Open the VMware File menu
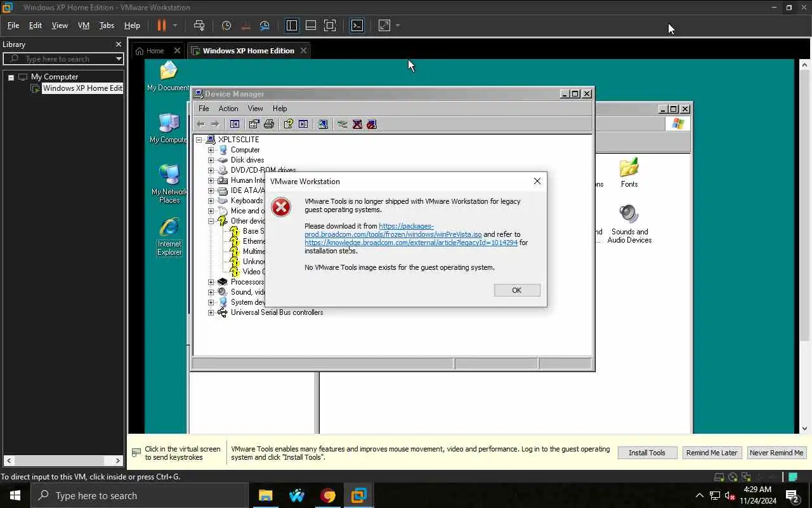 pyautogui.click(x=13, y=25)
